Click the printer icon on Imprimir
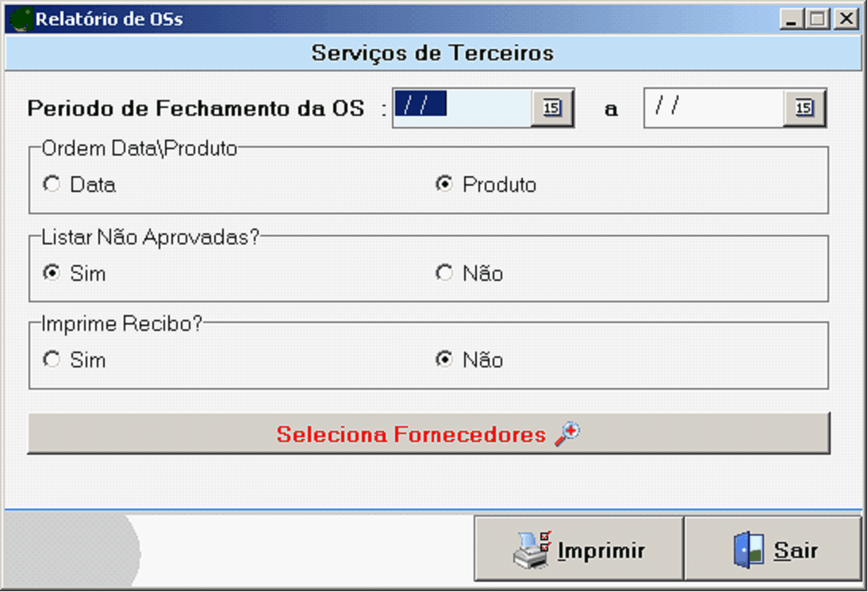This screenshot has height=592, width=868. click(532, 550)
